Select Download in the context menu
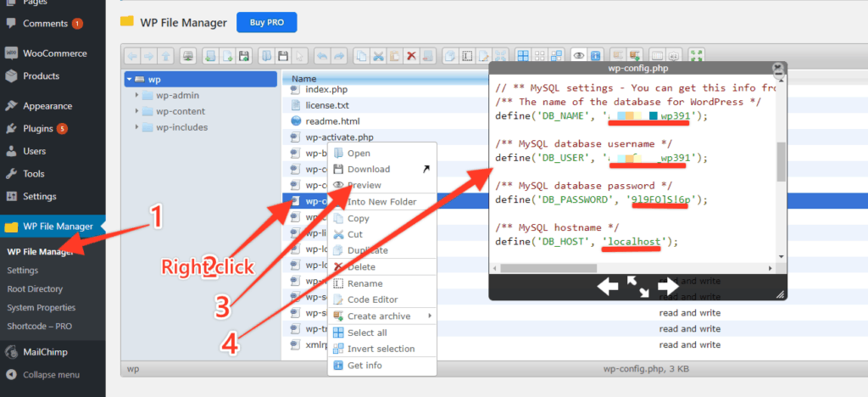868x397 pixels. 369,170
